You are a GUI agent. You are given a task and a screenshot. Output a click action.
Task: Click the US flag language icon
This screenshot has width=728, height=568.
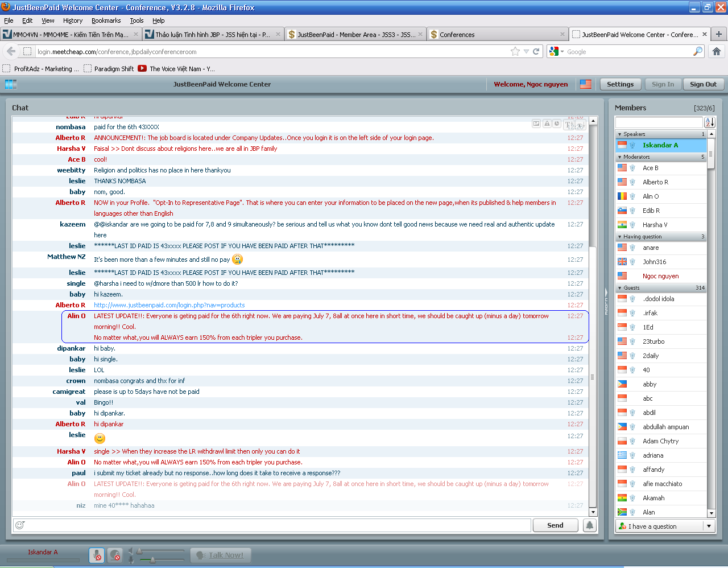coord(586,84)
